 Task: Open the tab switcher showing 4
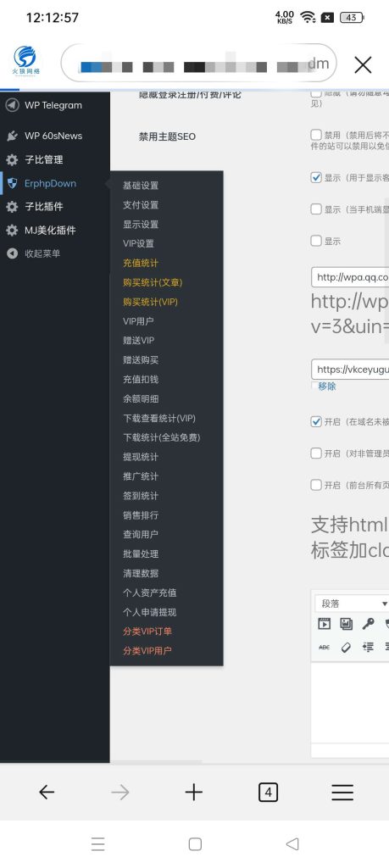268,793
